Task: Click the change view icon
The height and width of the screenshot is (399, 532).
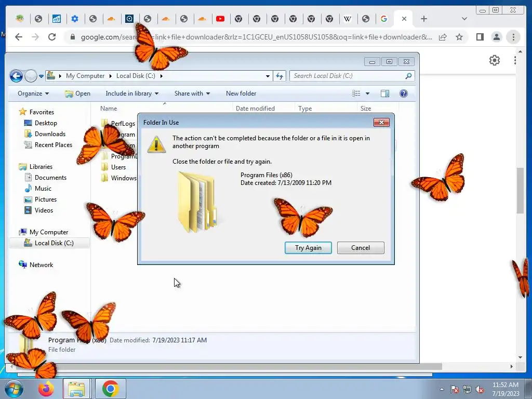Action: (x=356, y=94)
